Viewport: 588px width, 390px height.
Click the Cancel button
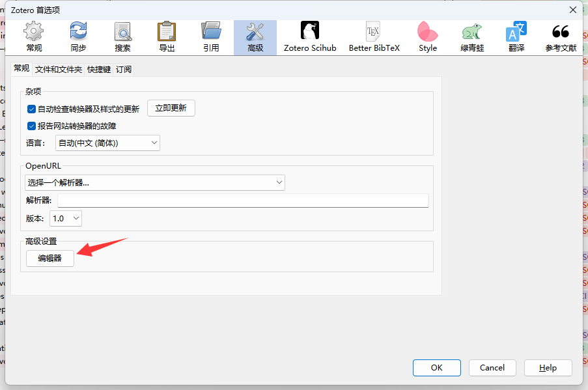[492, 368]
